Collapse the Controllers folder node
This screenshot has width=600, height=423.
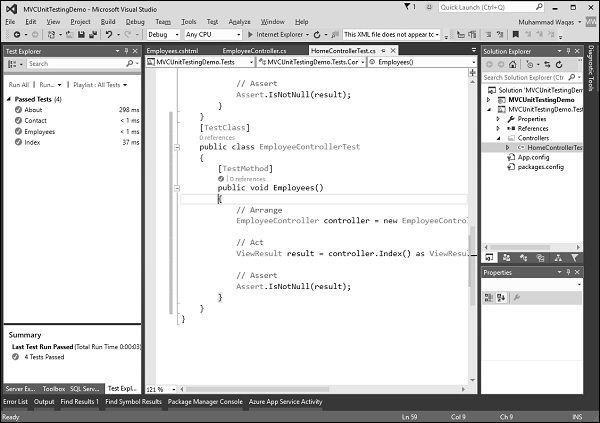click(498, 138)
